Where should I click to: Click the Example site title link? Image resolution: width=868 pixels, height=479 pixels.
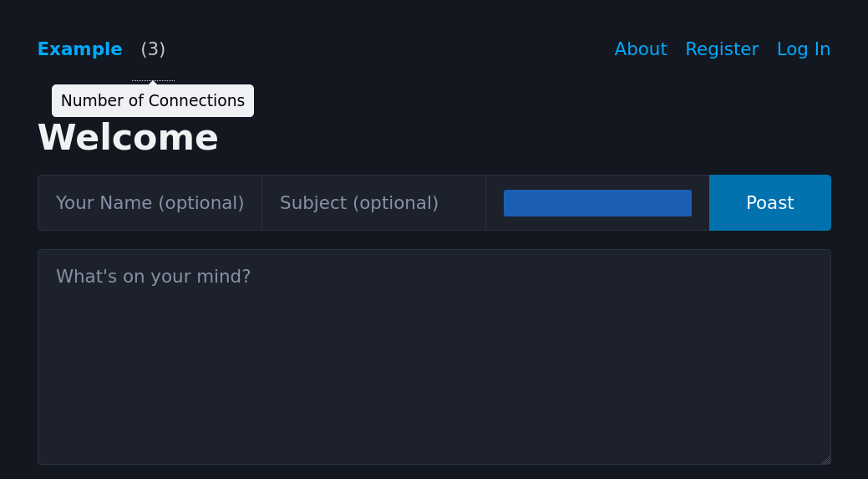(79, 49)
